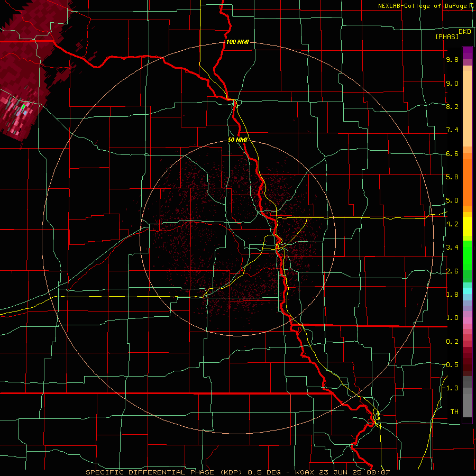Pick the pink segment of the color bar

[467, 321]
